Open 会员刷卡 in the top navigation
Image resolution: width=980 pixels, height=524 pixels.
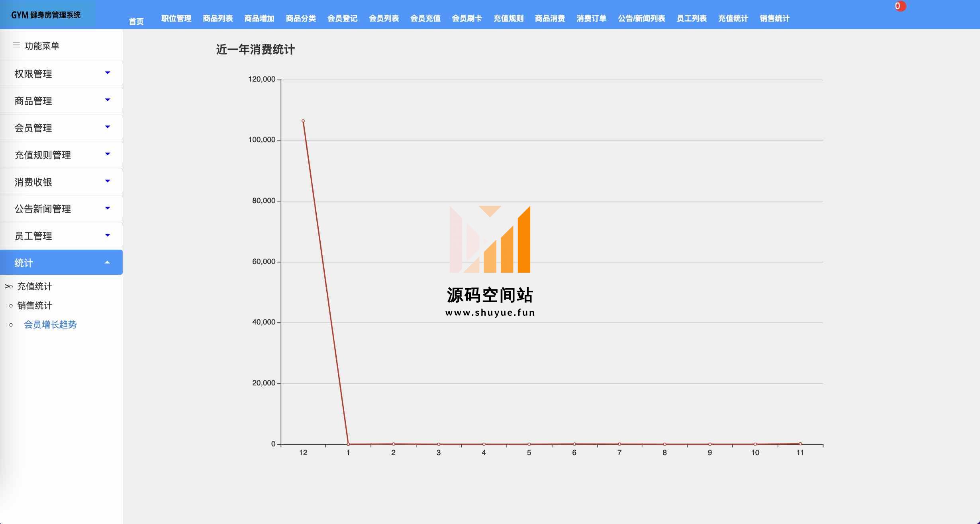pyautogui.click(x=467, y=18)
